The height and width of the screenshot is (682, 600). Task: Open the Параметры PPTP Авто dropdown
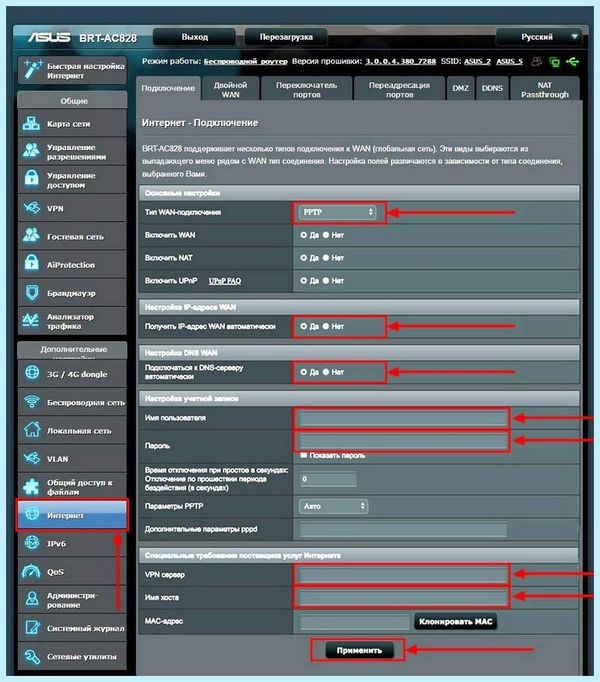tap(333, 506)
